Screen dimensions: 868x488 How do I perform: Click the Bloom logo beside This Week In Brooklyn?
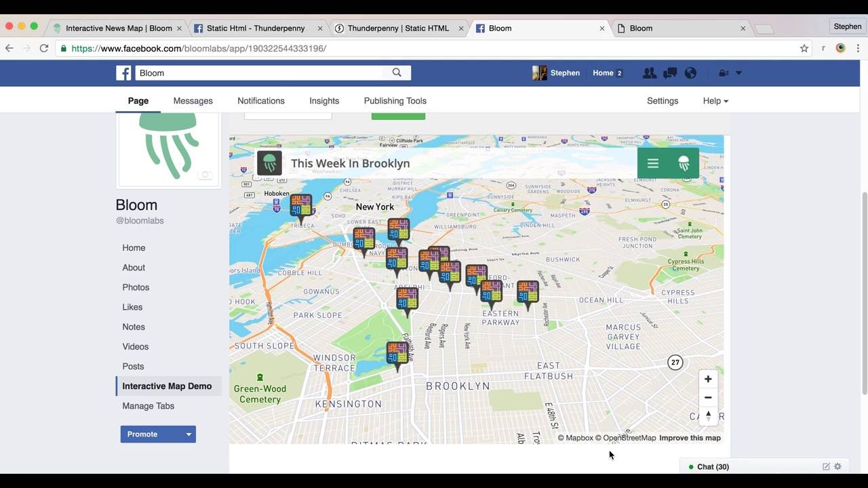[269, 163]
